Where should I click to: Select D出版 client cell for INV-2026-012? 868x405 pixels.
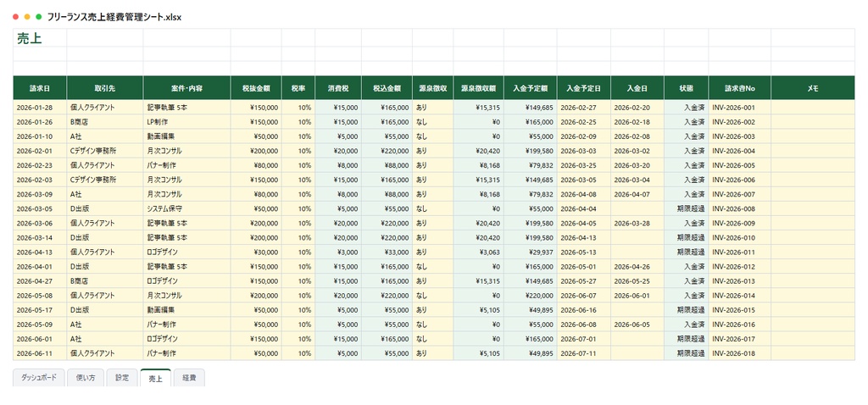(104, 266)
